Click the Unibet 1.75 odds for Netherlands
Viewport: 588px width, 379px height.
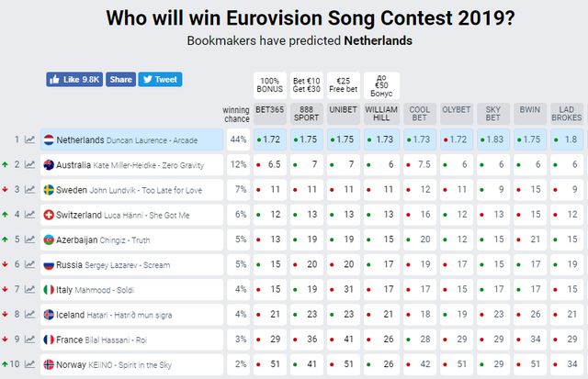344,140
